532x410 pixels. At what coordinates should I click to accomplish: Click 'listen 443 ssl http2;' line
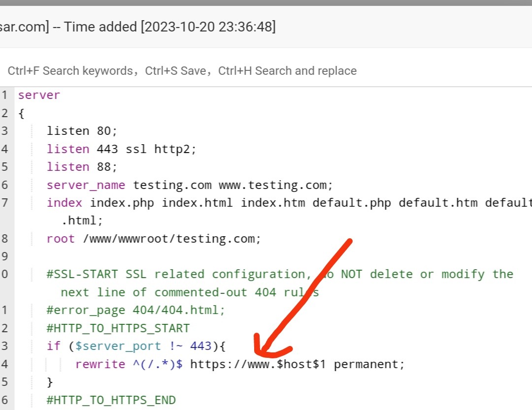point(122,149)
